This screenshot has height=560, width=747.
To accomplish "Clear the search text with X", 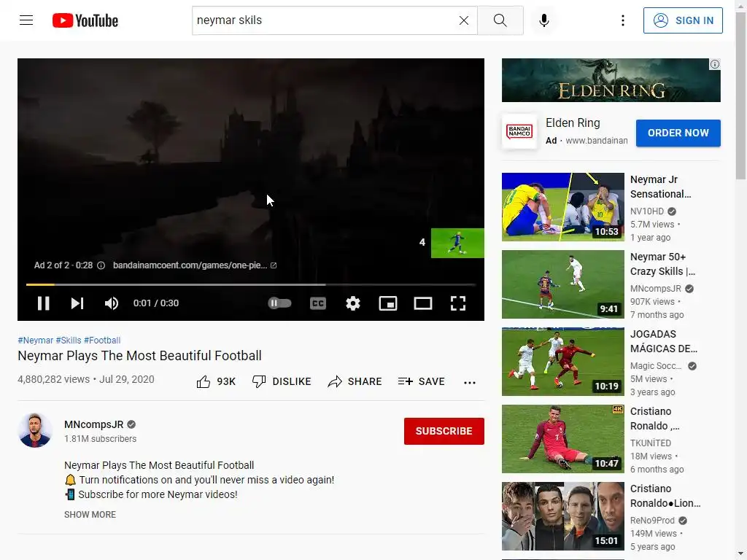I will point(463,20).
